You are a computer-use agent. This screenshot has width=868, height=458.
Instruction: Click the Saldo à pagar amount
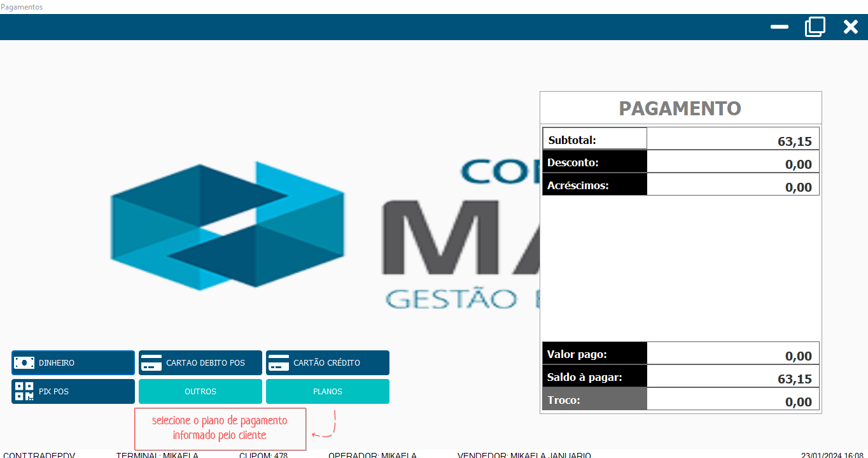732,377
